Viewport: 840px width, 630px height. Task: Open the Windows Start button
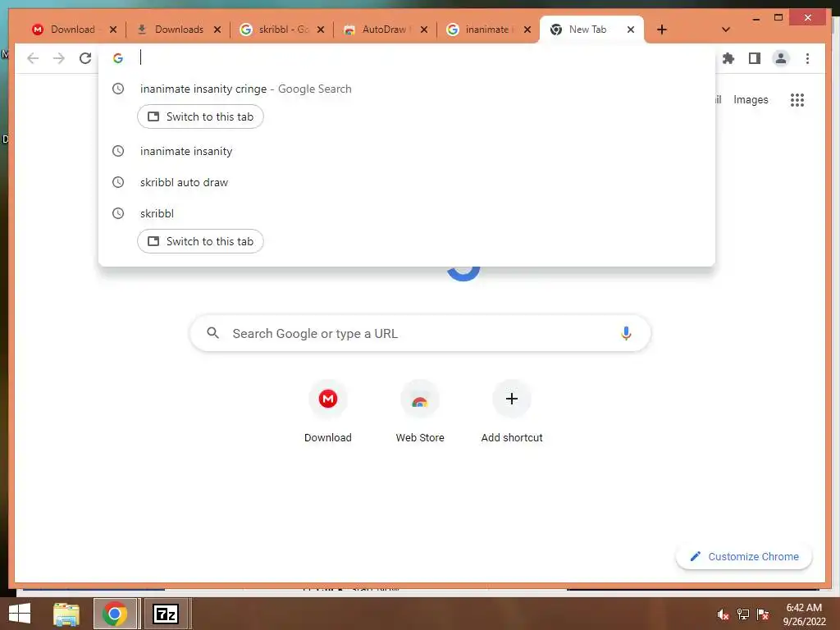tap(20, 614)
